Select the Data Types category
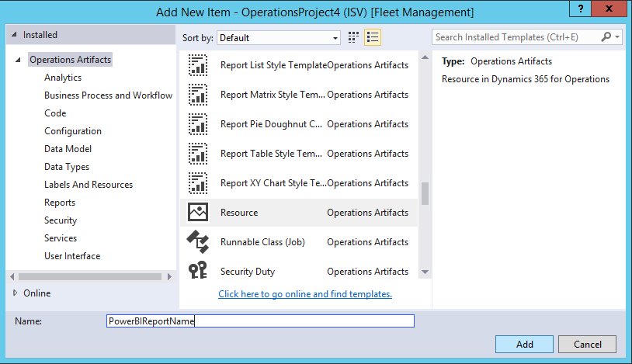The height and width of the screenshot is (364, 632). (67, 167)
